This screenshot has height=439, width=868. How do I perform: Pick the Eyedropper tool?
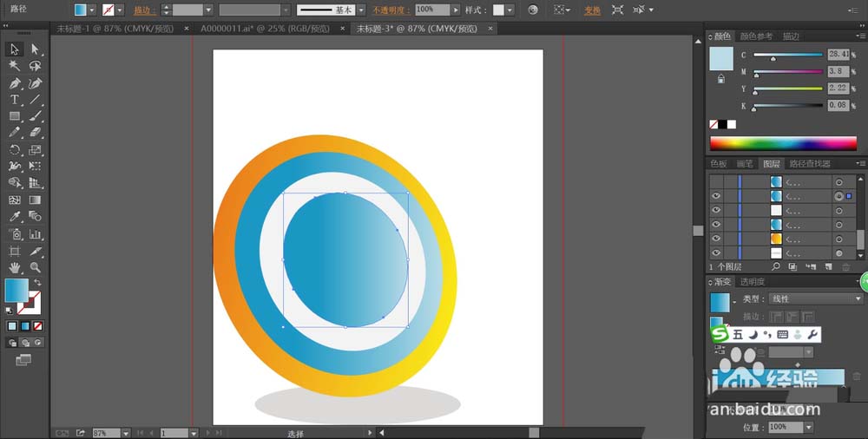(15, 216)
